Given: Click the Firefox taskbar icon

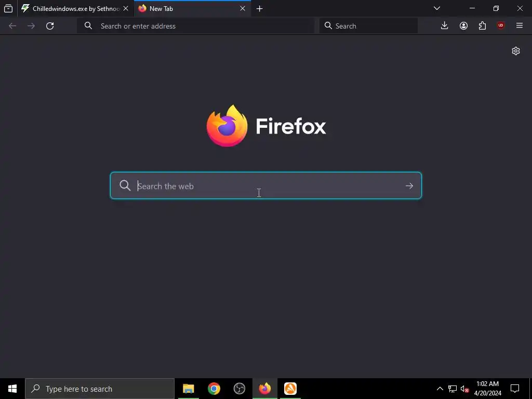Looking at the screenshot, I should (x=265, y=389).
